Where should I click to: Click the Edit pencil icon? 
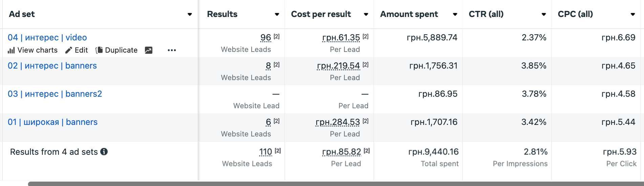(x=69, y=50)
